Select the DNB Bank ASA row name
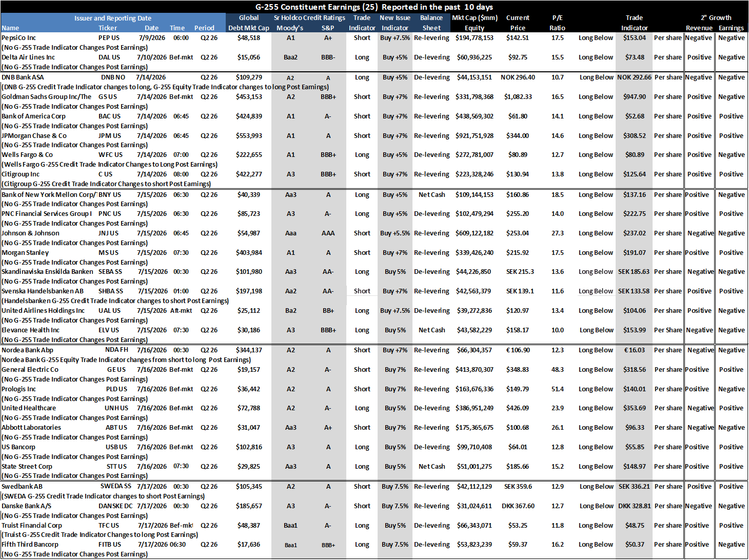The image size is (749, 560). tap(23, 77)
